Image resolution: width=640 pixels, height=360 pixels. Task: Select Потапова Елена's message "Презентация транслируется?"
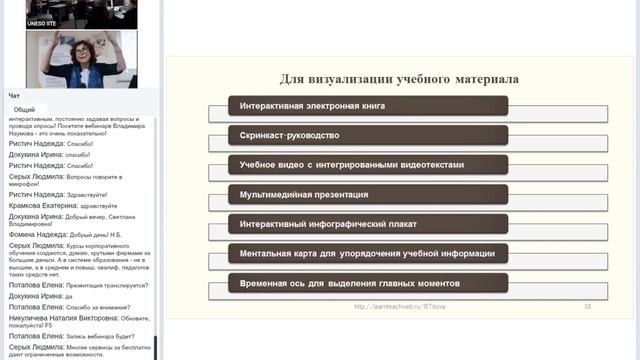[78, 285]
